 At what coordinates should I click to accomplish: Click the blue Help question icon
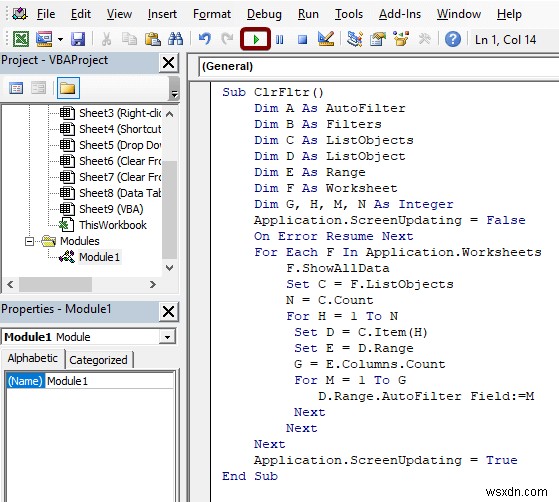453,39
